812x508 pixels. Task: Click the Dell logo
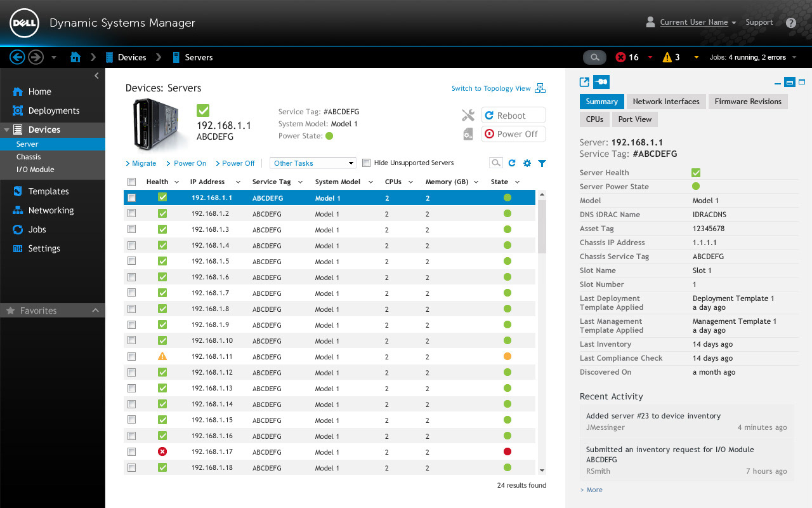(25, 23)
